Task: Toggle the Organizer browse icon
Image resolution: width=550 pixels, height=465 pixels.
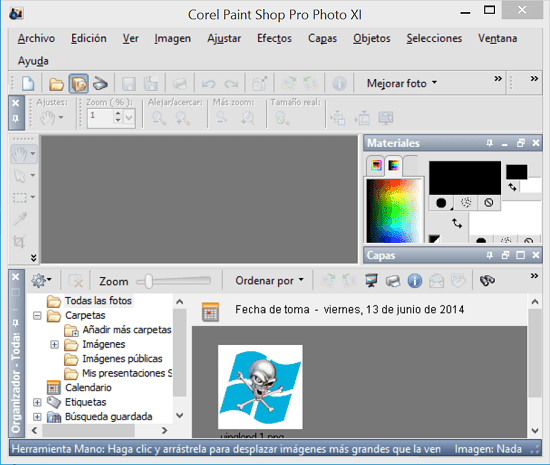Action: tap(79, 83)
